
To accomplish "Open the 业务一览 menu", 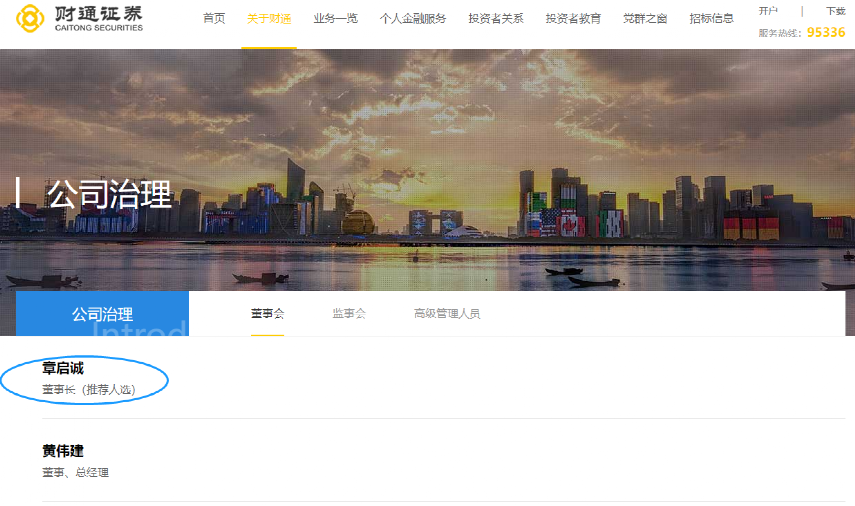I will [x=335, y=19].
